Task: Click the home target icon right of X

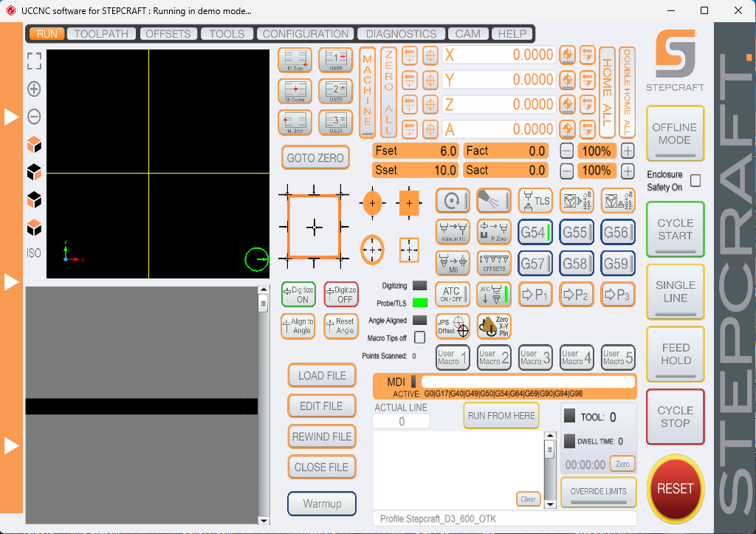Action: pos(568,55)
